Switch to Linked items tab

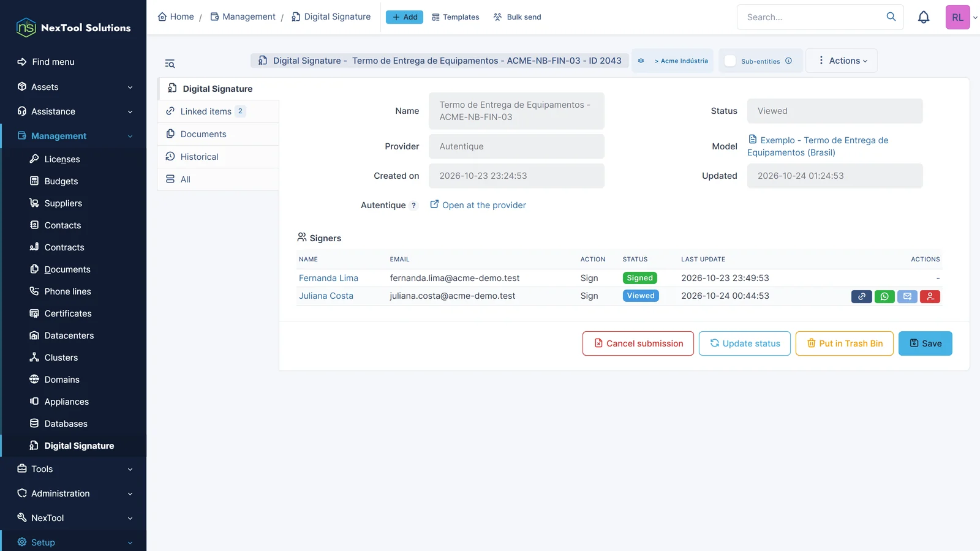(218, 111)
